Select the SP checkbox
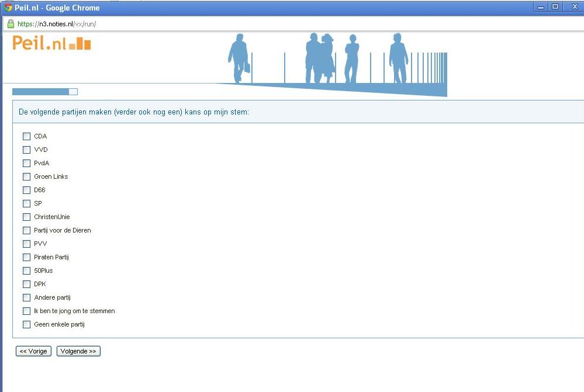 pos(26,204)
